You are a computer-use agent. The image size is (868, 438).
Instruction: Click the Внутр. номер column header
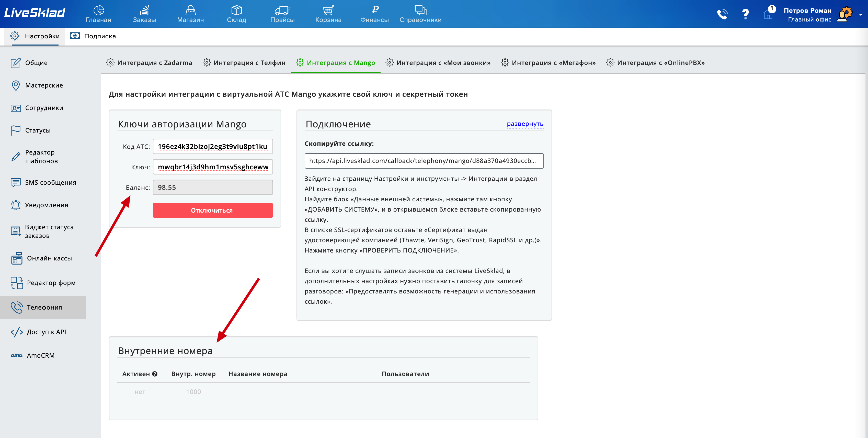[193, 374]
